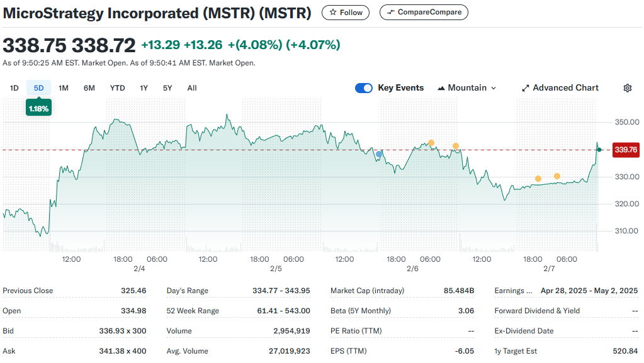Click 52 Week Range value 61.41 - 543.00
Viewport: 644px width, 363px height.
(x=283, y=311)
